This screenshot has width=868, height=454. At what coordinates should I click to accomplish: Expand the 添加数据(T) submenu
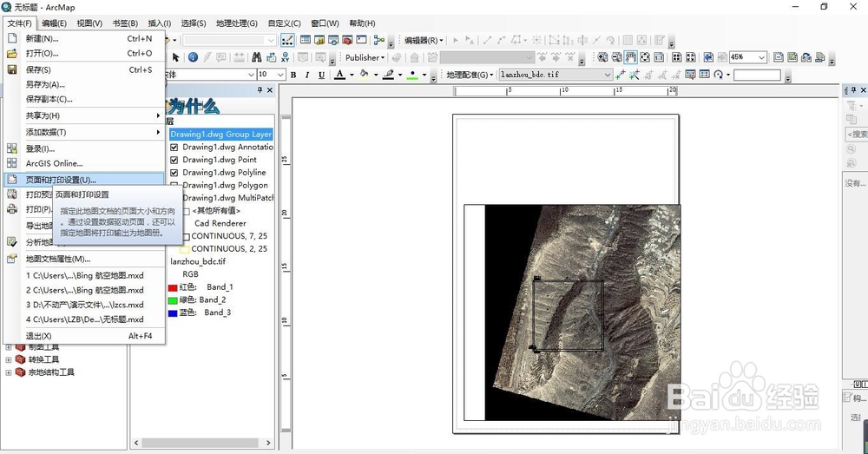point(83,132)
